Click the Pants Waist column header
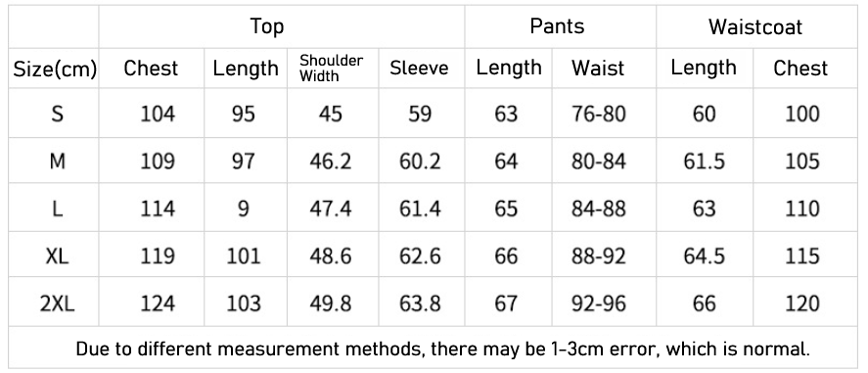This screenshot has height=373, width=868. tap(598, 69)
